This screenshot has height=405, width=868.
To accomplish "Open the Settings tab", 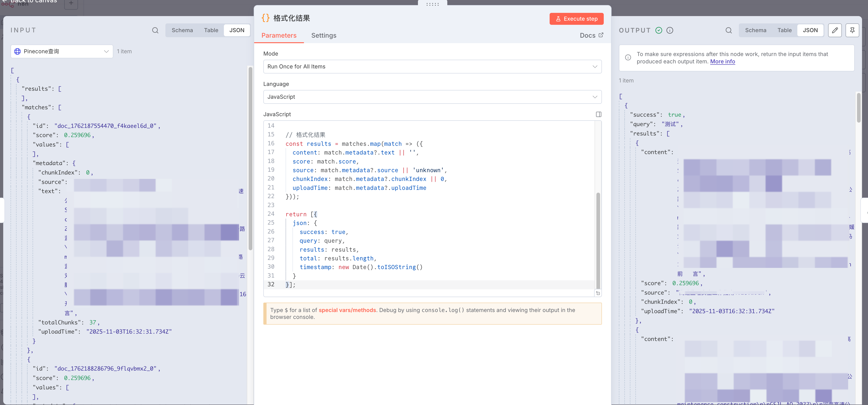I will [323, 35].
